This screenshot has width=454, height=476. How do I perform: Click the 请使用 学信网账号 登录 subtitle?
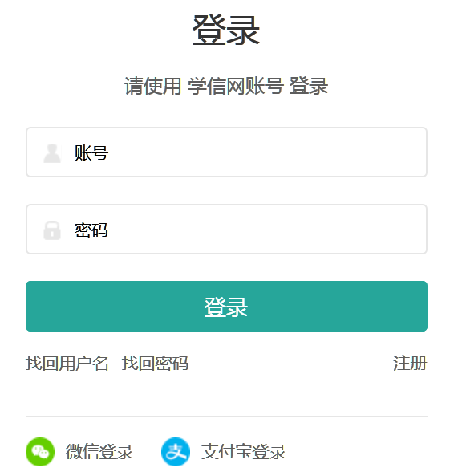226,86
